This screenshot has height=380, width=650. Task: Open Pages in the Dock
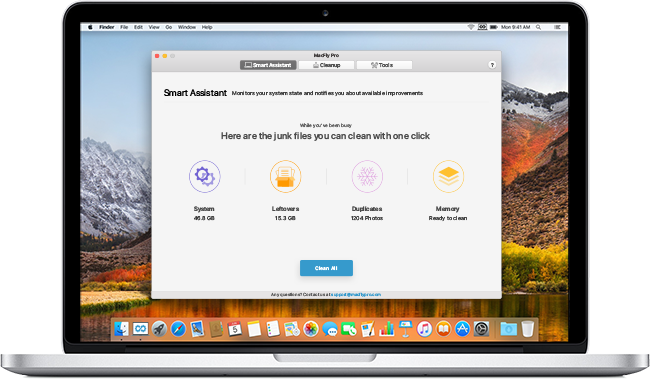[x=368, y=329]
